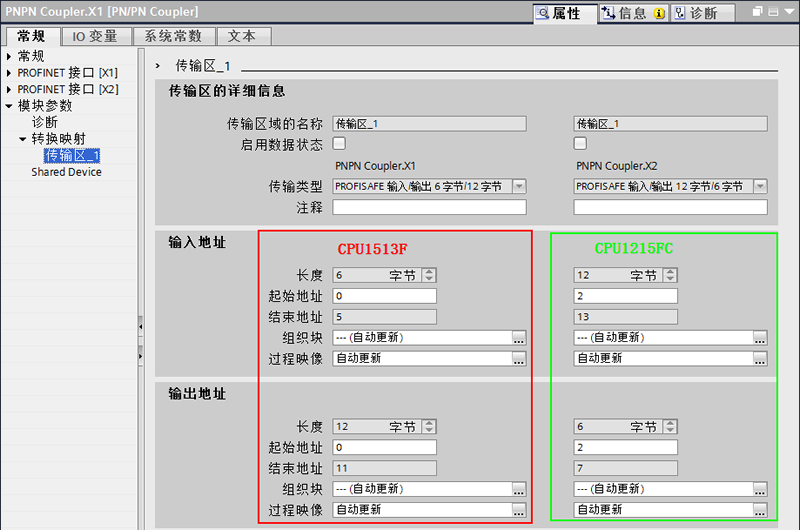The image size is (800, 530).
Task: Browse CPU1215FC output 过程映像 button
Action: point(760,510)
